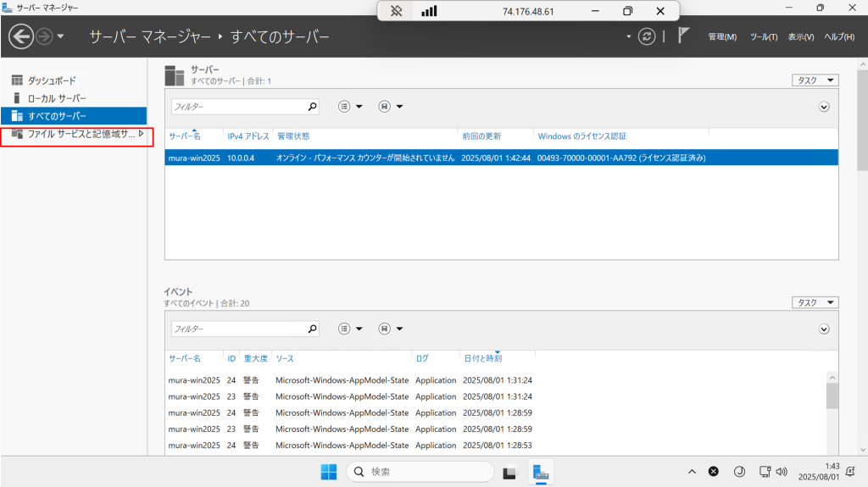This screenshot has width=868, height=487.
Task: Sort by Windows のライセンス認証 column
Action: pyautogui.click(x=581, y=136)
